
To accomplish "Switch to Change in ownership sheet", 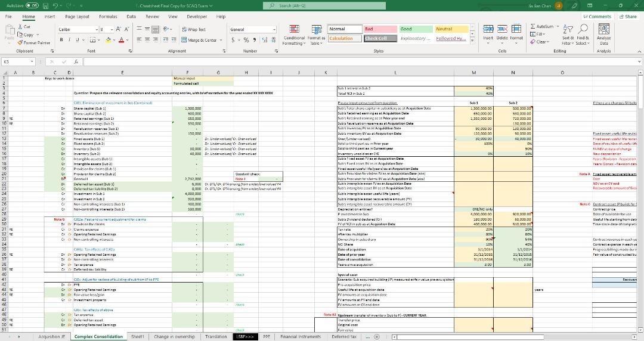I will (170, 336).
